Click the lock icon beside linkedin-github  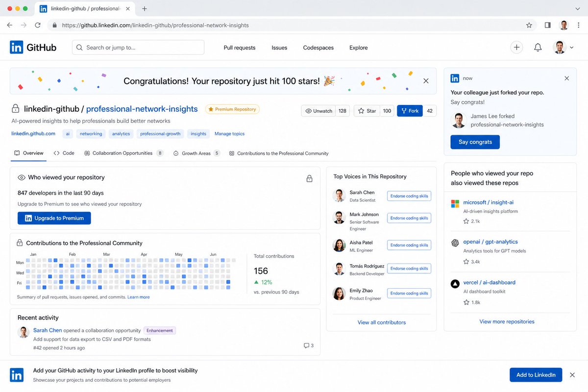[x=16, y=109]
